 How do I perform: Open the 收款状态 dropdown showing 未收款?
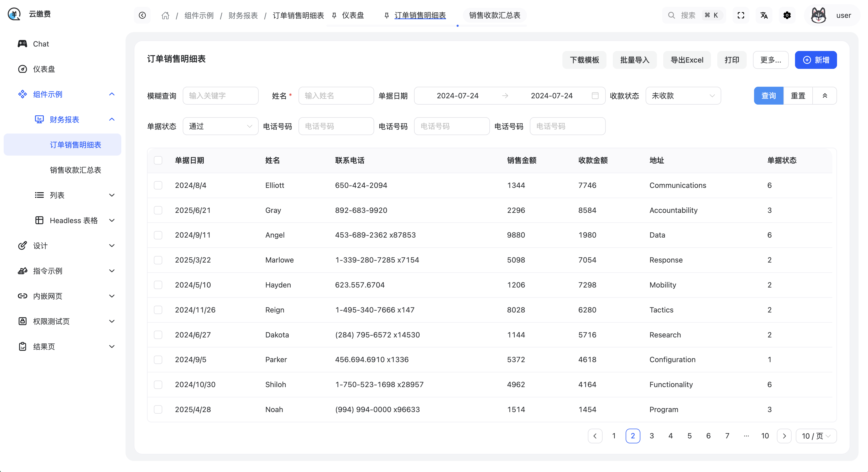click(683, 95)
